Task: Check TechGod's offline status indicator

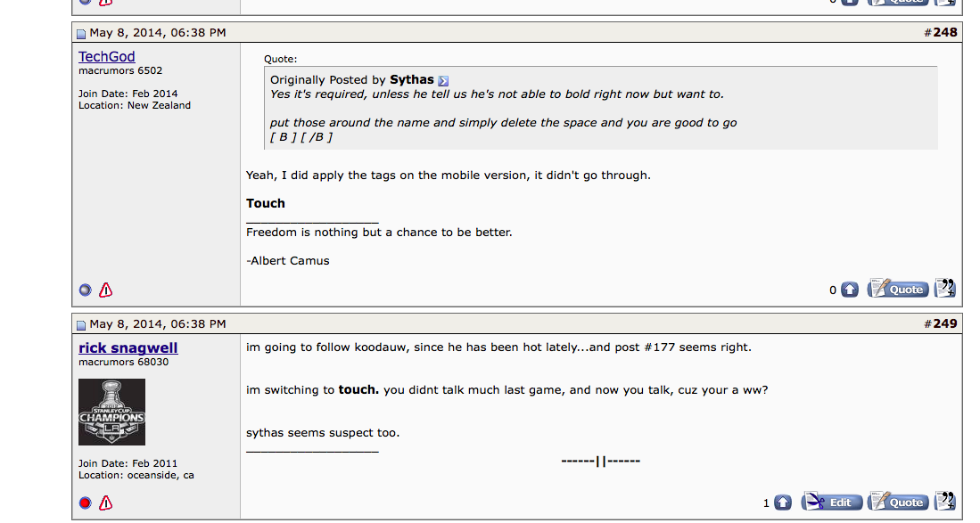Action: pyautogui.click(x=86, y=290)
